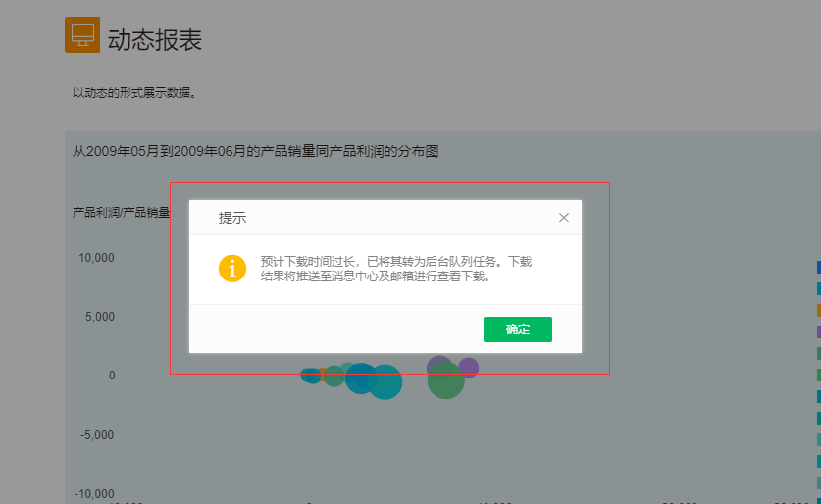Close the 提示 dialog with the X

[x=563, y=218]
